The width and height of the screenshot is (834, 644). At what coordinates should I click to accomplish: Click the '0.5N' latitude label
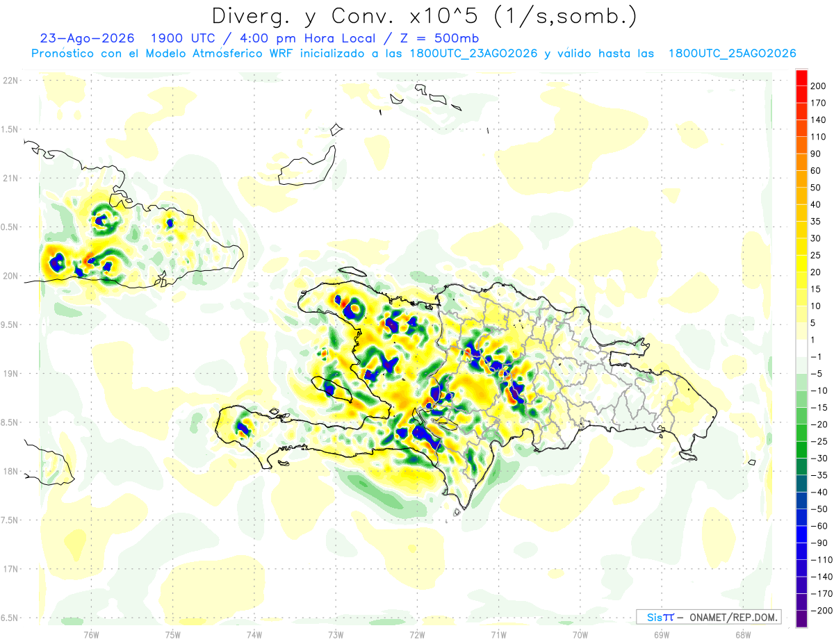tap(10, 227)
